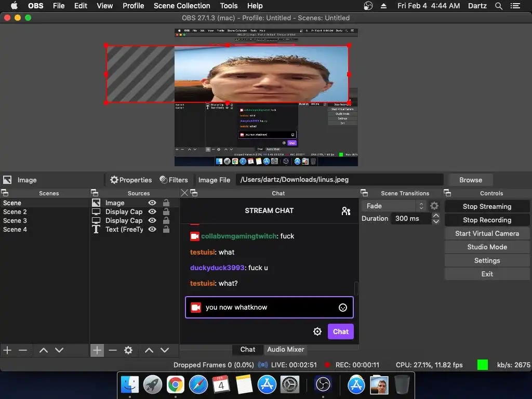Hide the Image source with eye icon
The width and height of the screenshot is (532, 399).
click(x=152, y=203)
